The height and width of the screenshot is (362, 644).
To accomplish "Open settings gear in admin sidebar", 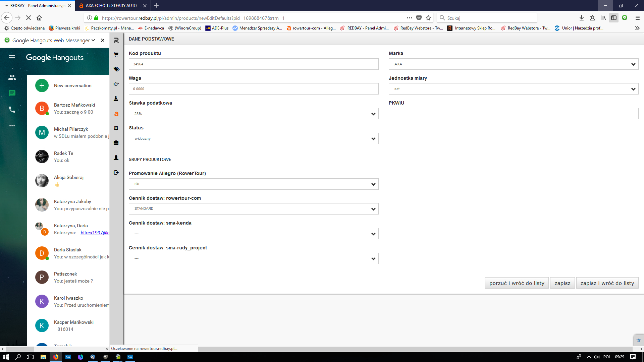I will tap(116, 128).
